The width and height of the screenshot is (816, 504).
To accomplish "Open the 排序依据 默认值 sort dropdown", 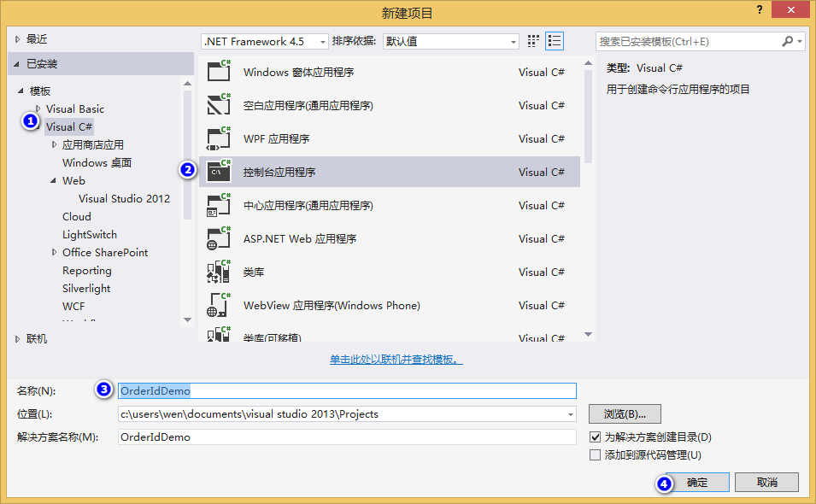I will click(x=450, y=42).
